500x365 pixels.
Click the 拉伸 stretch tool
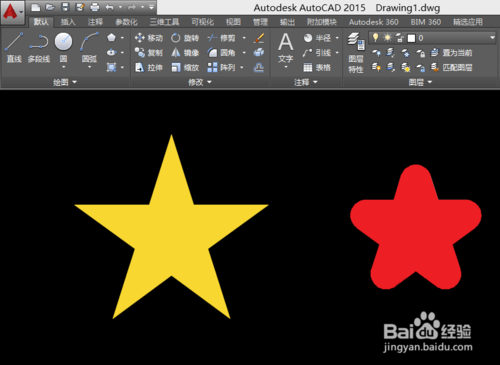(x=149, y=67)
